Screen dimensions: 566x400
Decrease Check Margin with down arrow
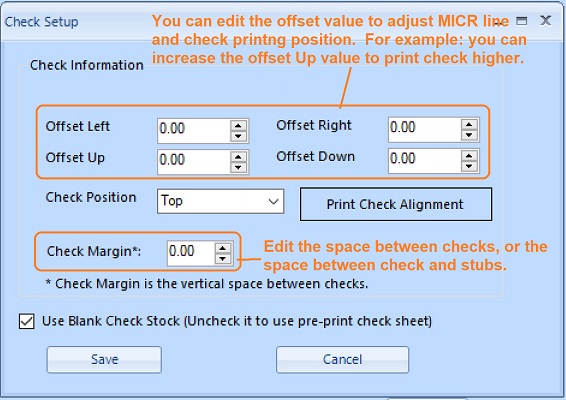coord(223,258)
